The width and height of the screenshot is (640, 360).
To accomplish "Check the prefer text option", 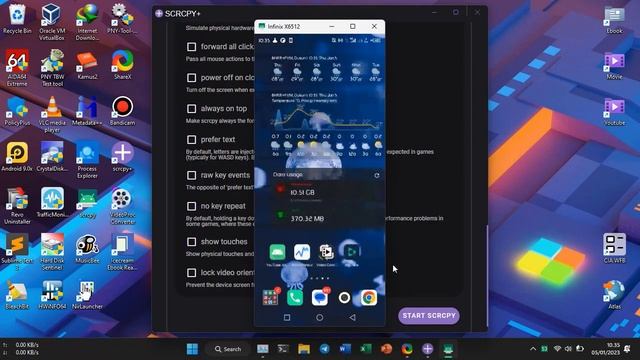I will point(191,140).
